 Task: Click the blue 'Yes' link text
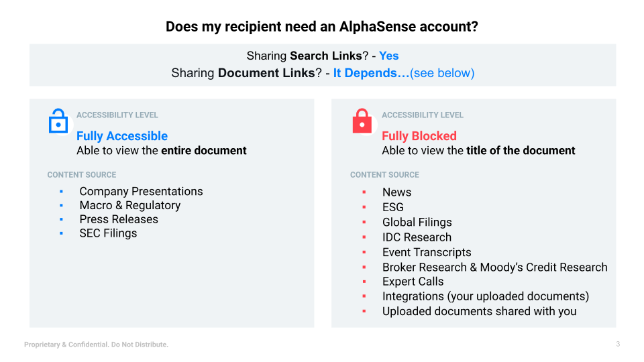(388, 56)
